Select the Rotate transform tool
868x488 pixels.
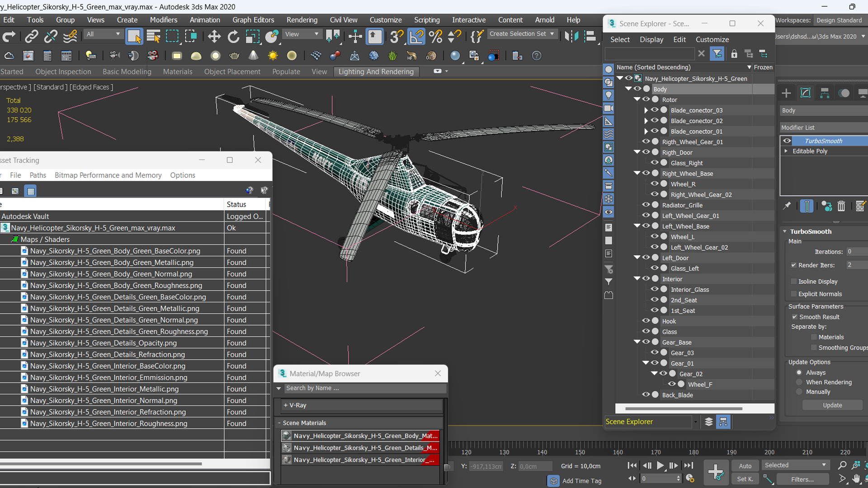coord(233,36)
